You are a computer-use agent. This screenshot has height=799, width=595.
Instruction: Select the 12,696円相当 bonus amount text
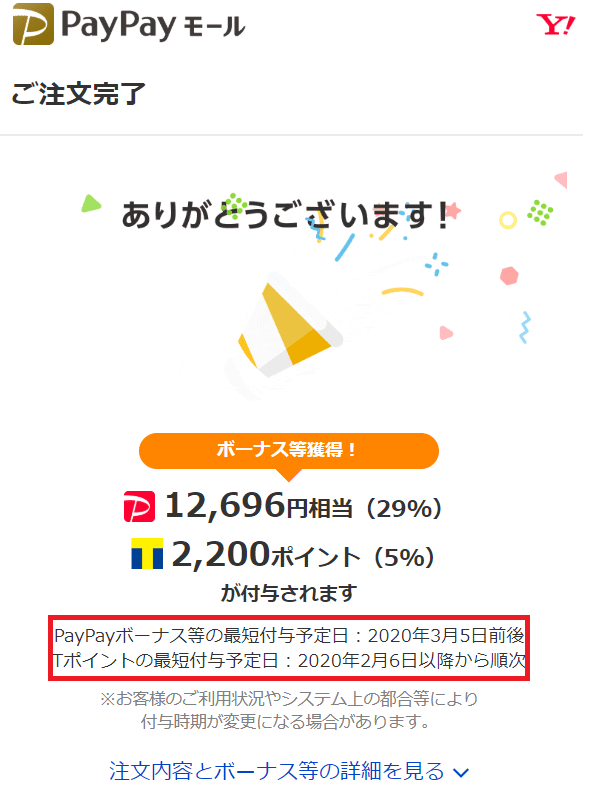pos(259,506)
